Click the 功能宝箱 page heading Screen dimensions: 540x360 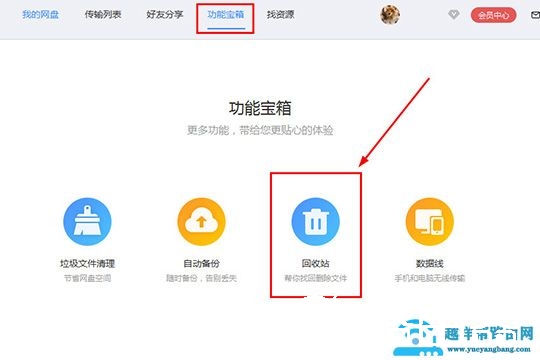click(x=260, y=108)
